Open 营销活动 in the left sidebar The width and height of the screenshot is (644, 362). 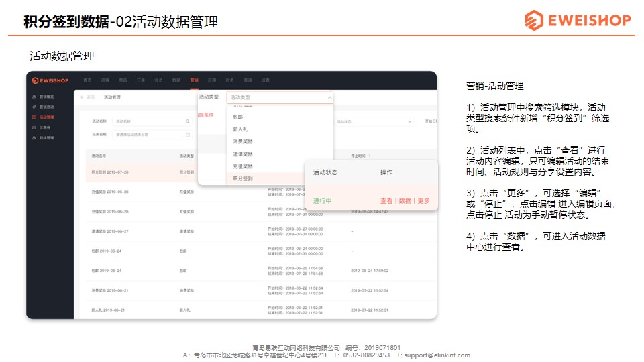point(46,107)
